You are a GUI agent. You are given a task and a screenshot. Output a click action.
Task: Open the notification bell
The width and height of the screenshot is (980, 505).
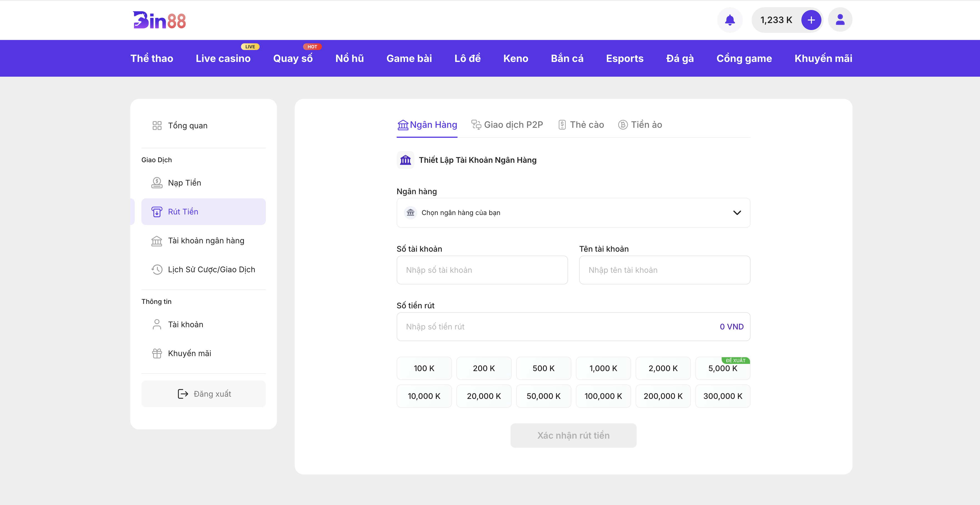click(x=730, y=20)
